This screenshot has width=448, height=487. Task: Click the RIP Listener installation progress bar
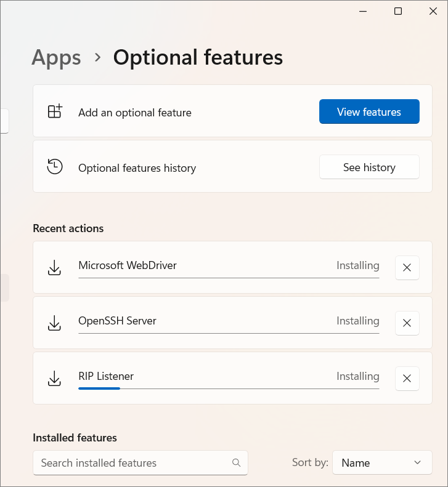228,388
